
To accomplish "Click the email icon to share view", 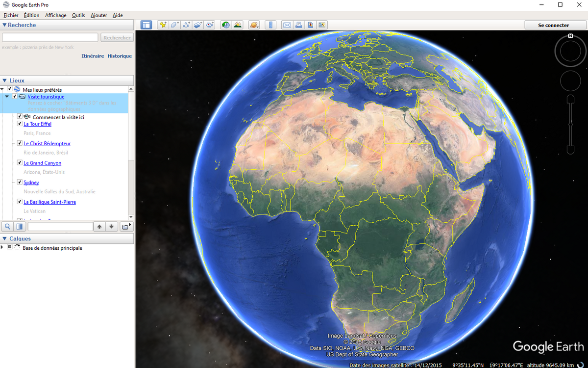I will (287, 25).
